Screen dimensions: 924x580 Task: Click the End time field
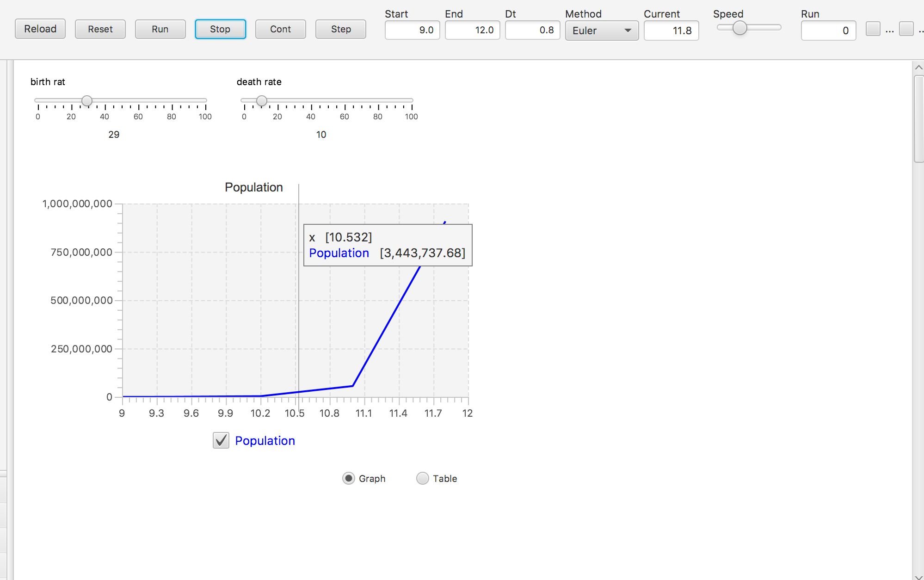click(472, 31)
